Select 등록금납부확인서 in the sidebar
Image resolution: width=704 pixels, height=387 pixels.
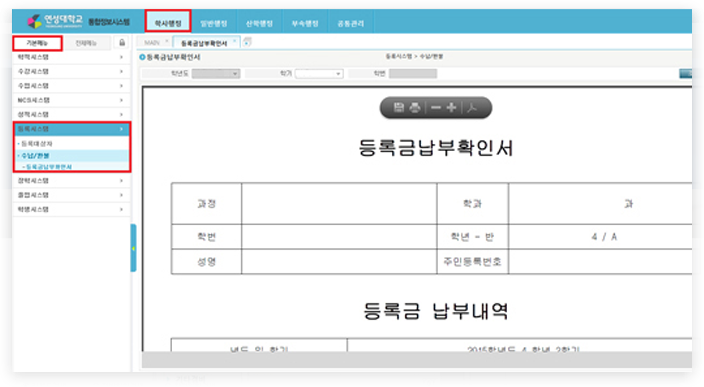pyautogui.click(x=48, y=167)
